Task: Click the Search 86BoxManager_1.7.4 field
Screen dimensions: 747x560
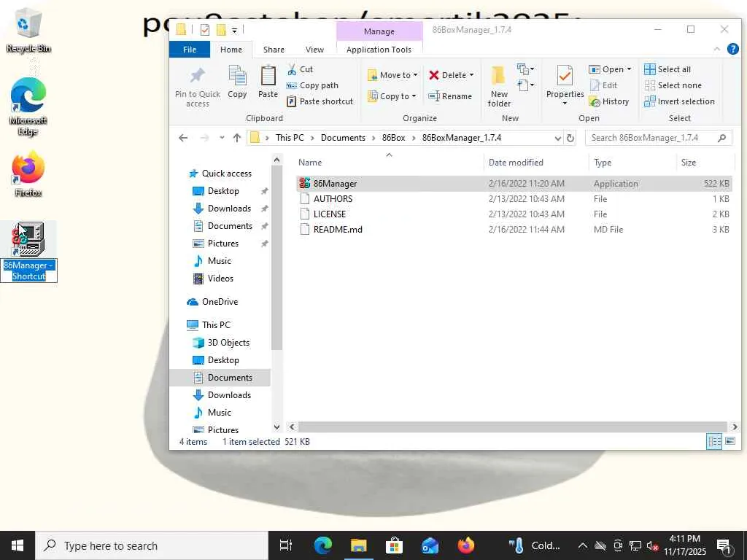Action: click(659, 138)
